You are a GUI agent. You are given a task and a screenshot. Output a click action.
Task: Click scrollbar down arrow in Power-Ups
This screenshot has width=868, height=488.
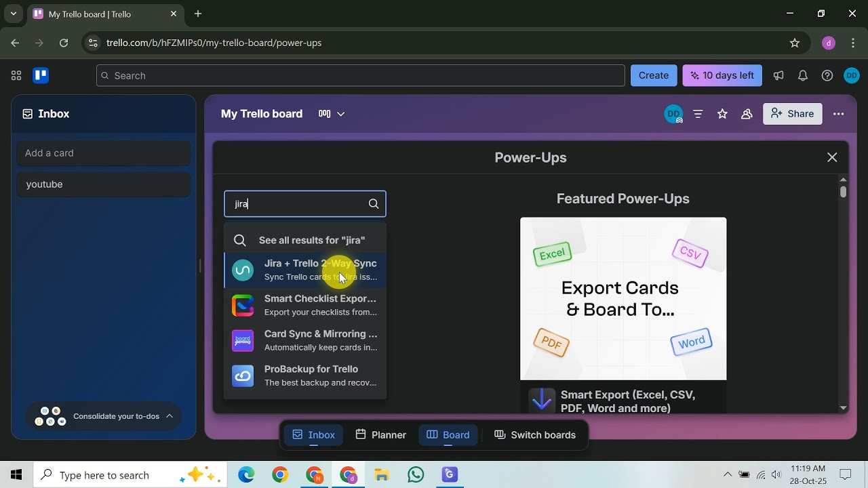click(844, 408)
